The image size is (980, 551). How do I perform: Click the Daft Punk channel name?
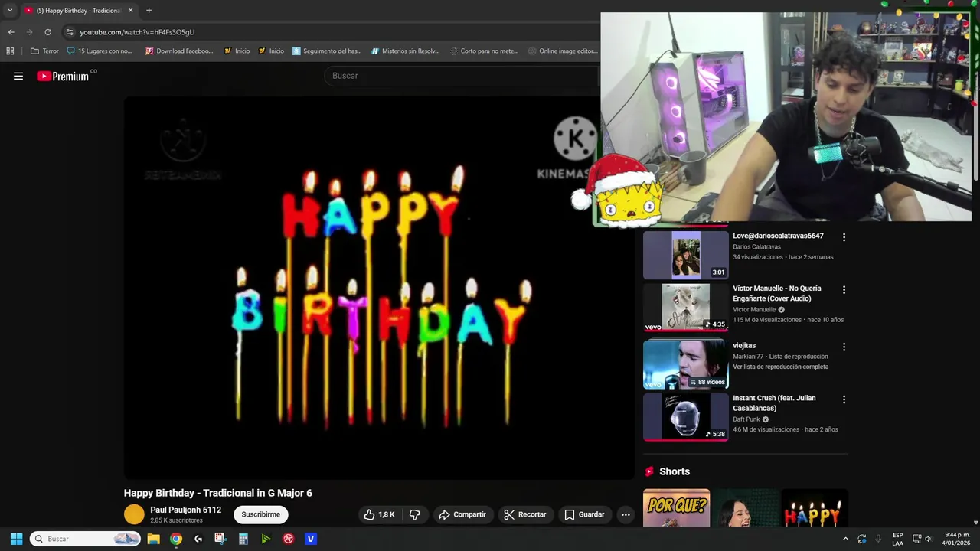coord(746,419)
